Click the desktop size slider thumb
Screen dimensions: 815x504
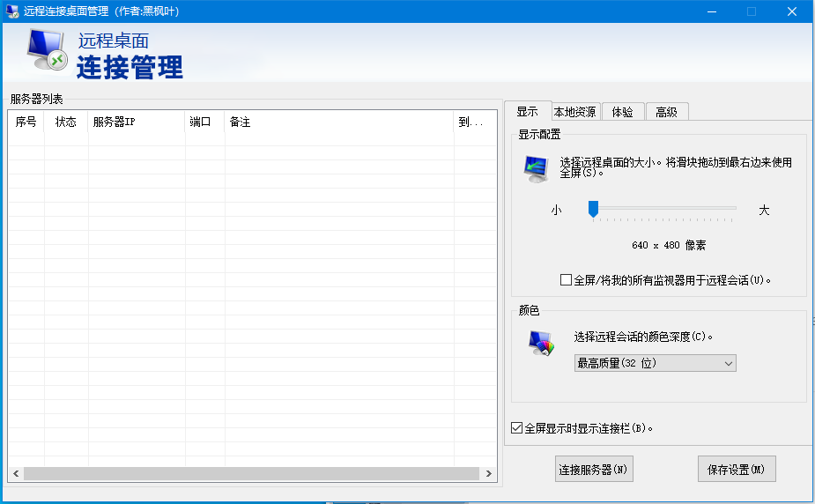pos(593,209)
